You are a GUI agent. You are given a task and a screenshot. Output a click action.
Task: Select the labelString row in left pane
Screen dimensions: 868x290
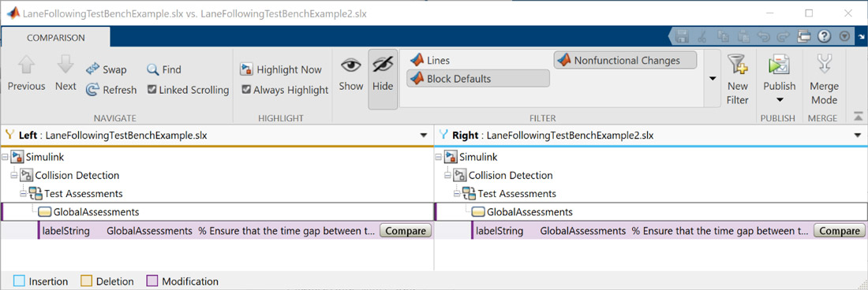235,231
